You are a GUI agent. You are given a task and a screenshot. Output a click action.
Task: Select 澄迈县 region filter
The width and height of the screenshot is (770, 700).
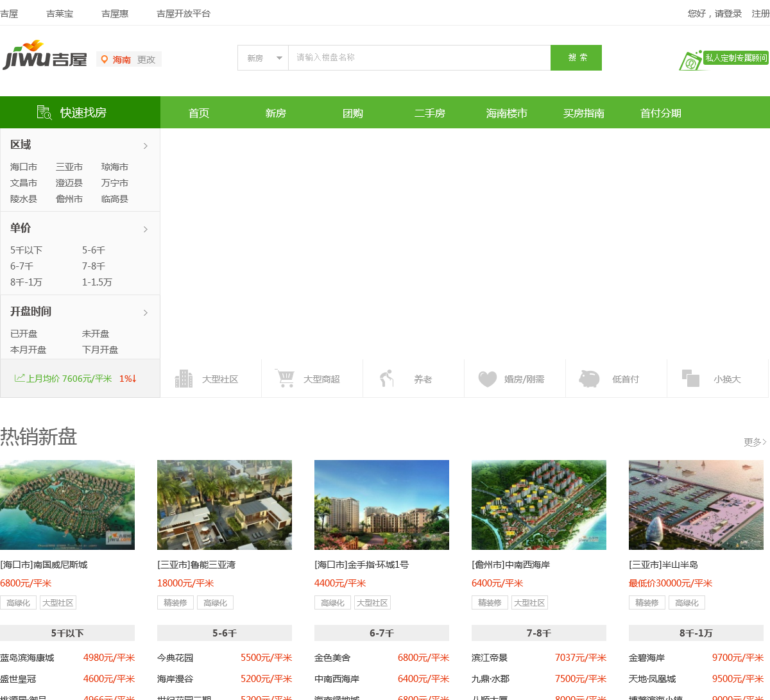coord(69,183)
